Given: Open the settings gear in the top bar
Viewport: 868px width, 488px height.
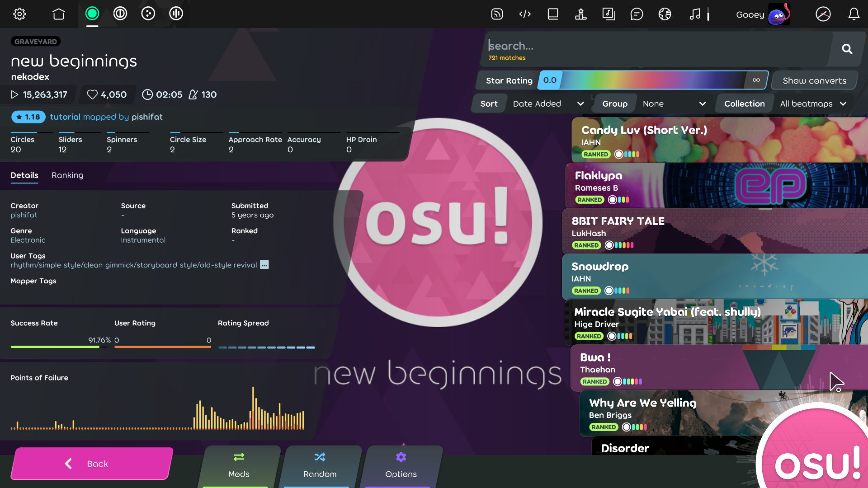Looking at the screenshot, I should coord(19,14).
